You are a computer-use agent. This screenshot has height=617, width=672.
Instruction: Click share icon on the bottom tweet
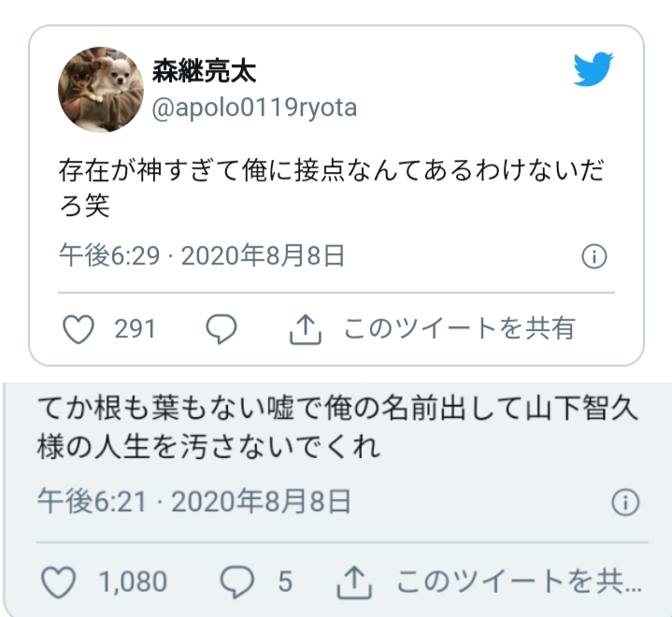pyautogui.click(x=354, y=581)
